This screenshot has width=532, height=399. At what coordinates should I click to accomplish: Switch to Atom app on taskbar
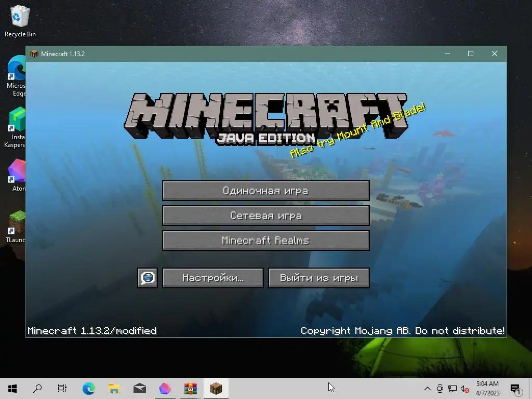pyautogui.click(x=165, y=389)
